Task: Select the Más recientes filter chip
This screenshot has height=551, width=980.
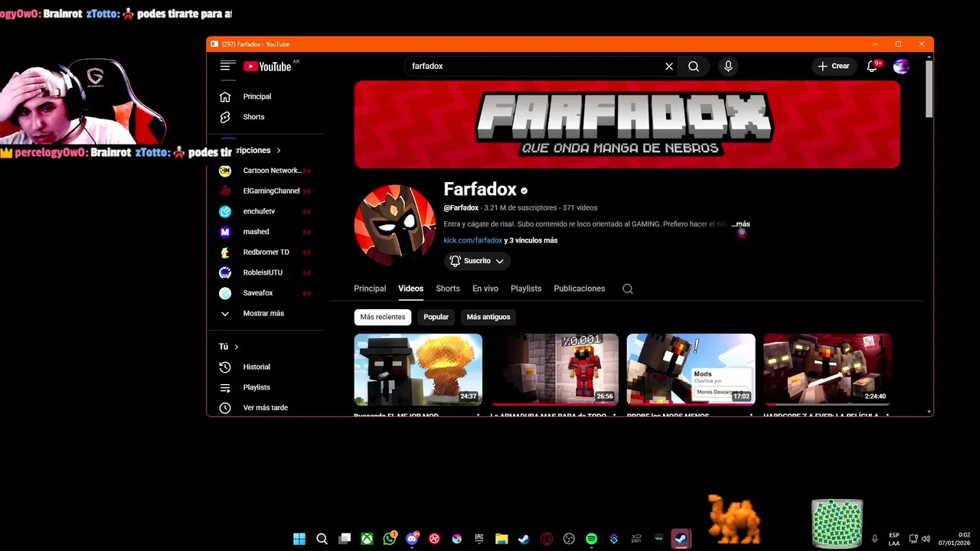Action: (383, 317)
